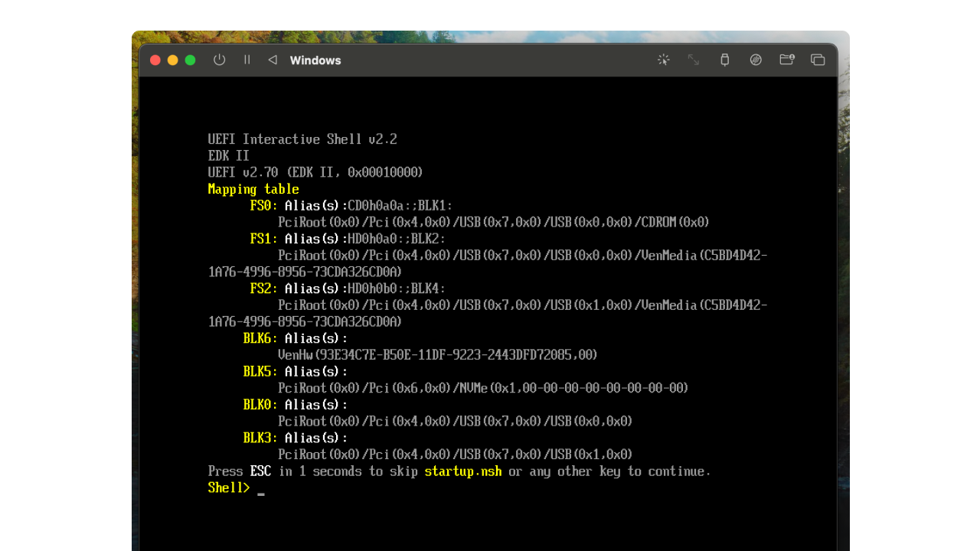Click the USB devices icon in the toolbar
The height and width of the screenshot is (551, 980).
[x=724, y=60]
